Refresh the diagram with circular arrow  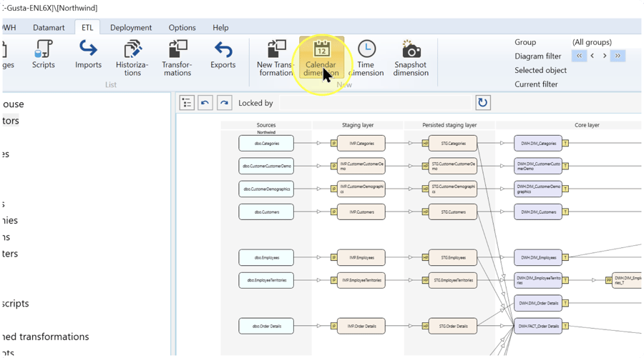coord(482,102)
